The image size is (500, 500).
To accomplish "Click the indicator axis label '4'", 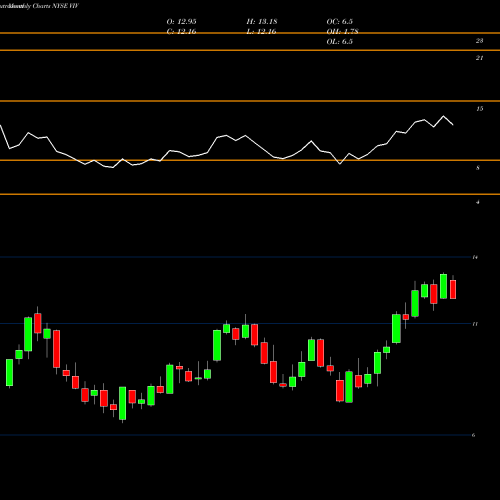I will [478, 202].
